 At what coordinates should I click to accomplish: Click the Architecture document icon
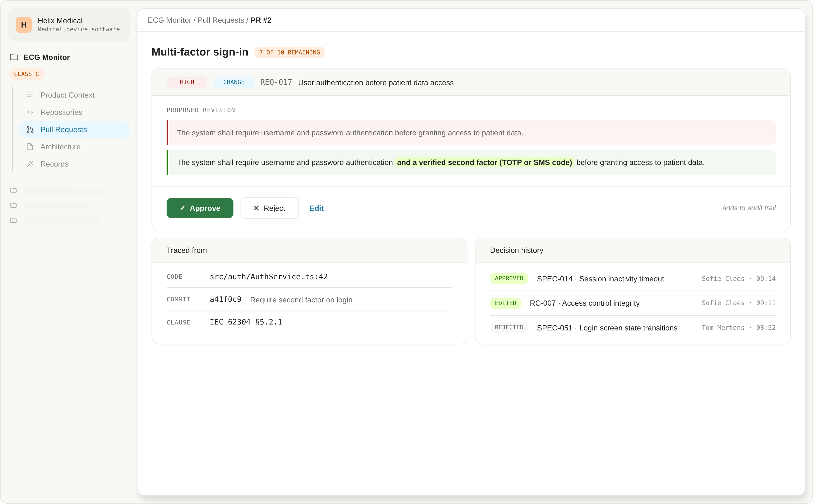30,147
